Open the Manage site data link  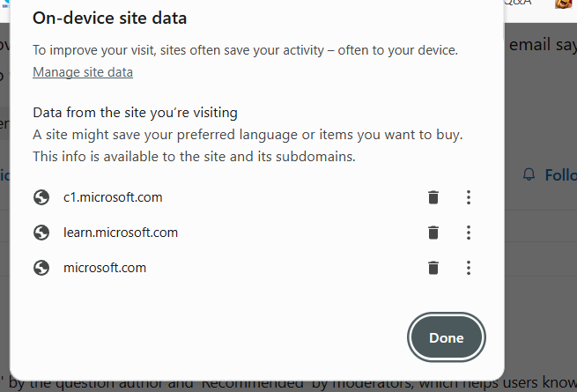coord(83,72)
